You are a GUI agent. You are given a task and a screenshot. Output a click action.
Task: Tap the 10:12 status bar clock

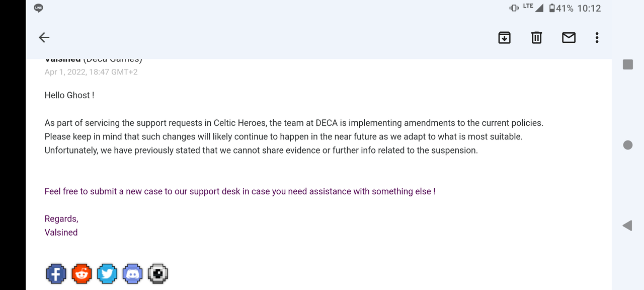[589, 8]
